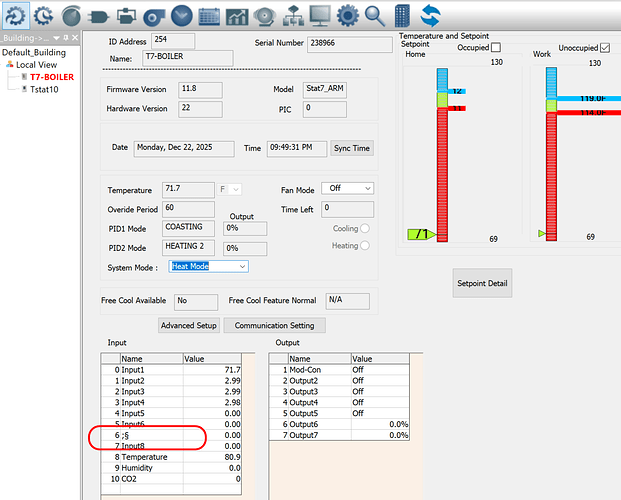Select Tstat10 in the device tree

click(x=44, y=88)
